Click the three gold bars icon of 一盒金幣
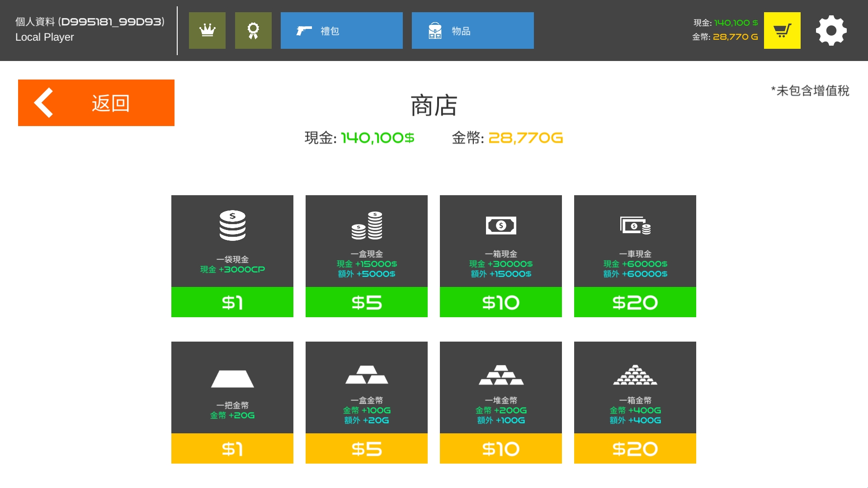 pyautogui.click(x=367, y=375)
